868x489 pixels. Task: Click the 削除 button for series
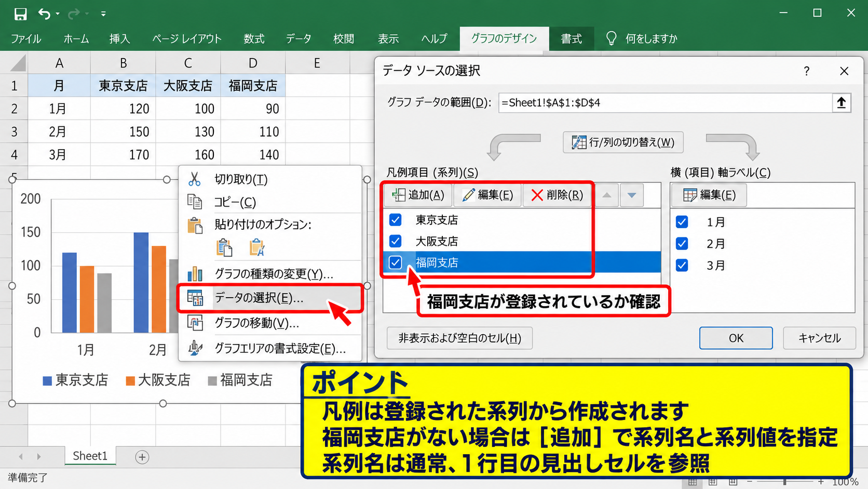click(x=557, y=195)
